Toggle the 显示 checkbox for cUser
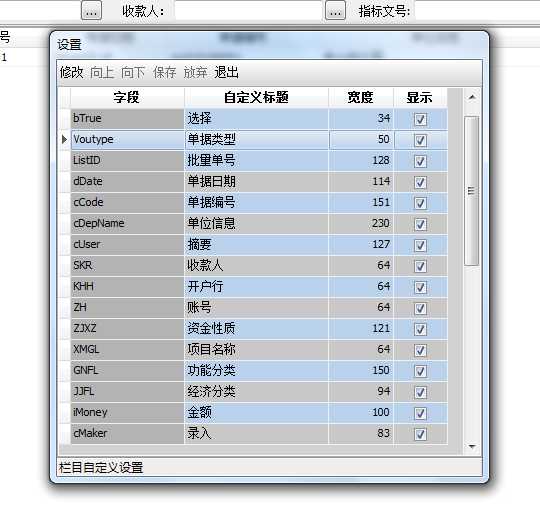The height and width of the screenshot is (507, 540). click(x=420, y=245)
